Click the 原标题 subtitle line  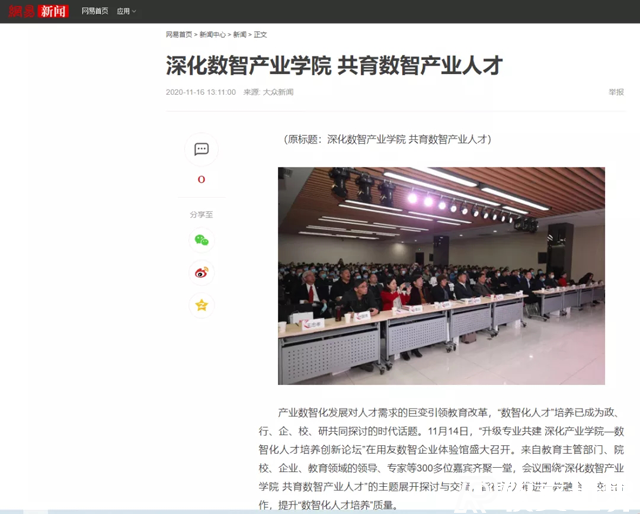tap(387, 139)
